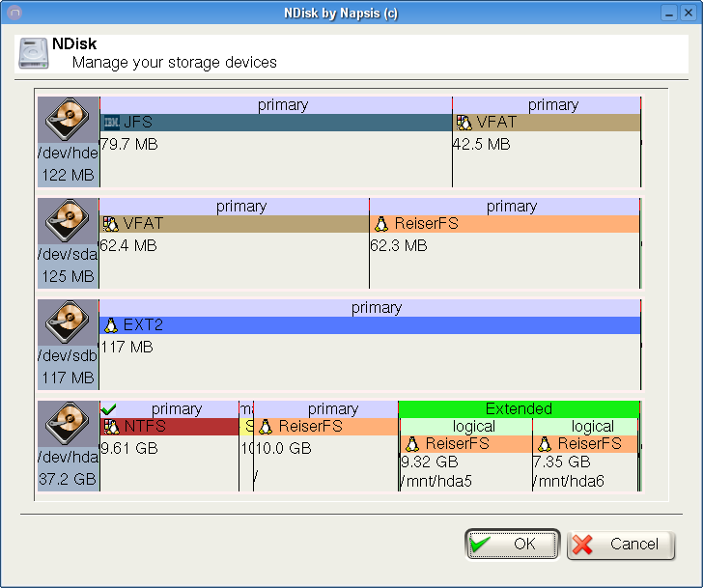Click the /dev/sdb hard drive icon
This screenshot has width=703, height=588.
(69, 322)
